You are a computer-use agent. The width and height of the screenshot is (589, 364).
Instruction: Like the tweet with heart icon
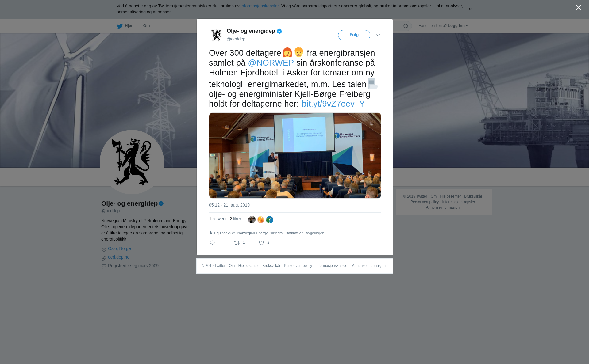[x=261, y=243]
